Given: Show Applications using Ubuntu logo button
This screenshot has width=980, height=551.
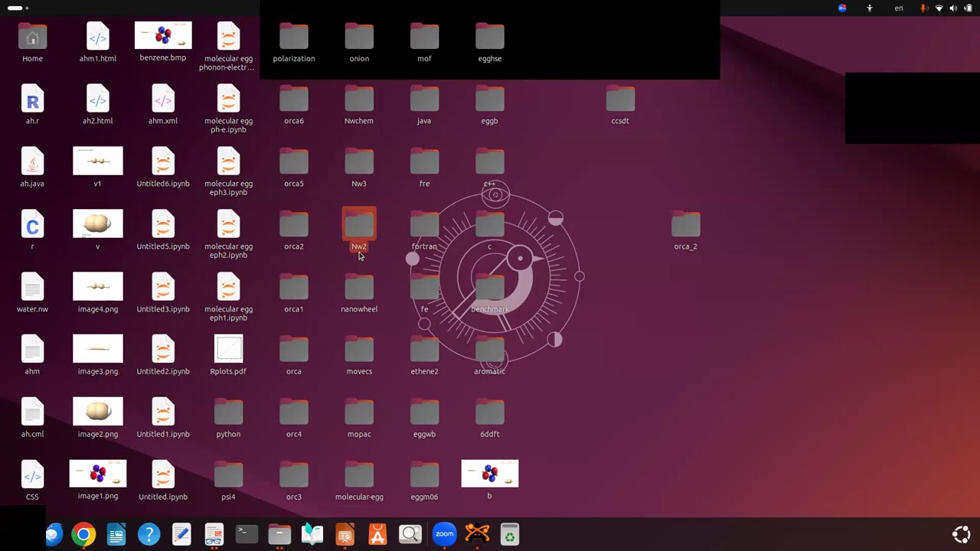Looking at the screenshot, I should pyautogui.click(x=961, y=534).
